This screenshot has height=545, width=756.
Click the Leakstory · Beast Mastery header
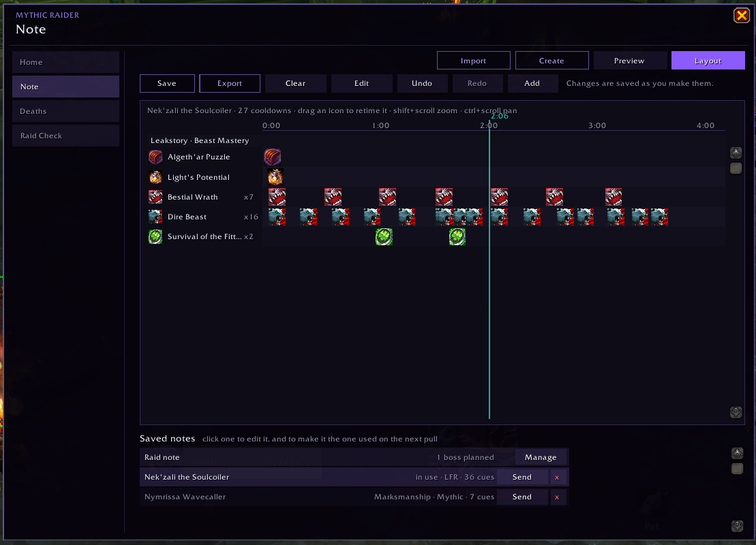click(200, 141)
